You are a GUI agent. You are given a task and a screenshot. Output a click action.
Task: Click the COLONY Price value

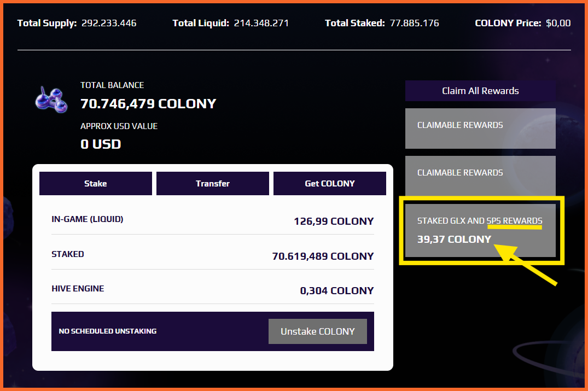point(558,24)
